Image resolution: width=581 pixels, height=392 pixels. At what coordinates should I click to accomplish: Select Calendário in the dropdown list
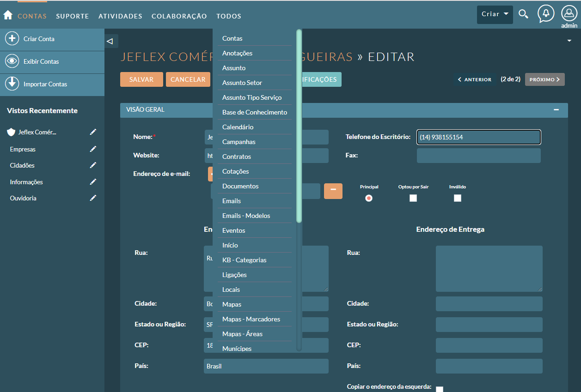(255, 127)
